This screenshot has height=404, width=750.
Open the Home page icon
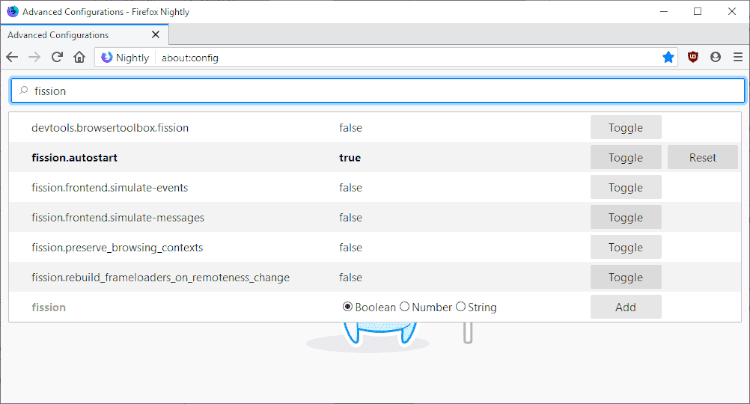pyautogui.click(x=79, y=57)
